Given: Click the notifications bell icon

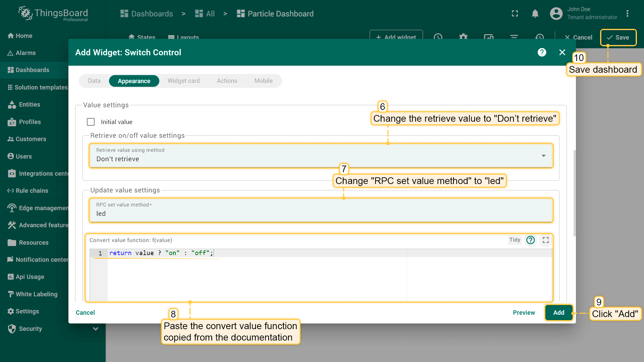Looking at the screenshot, I should [535, 14].
